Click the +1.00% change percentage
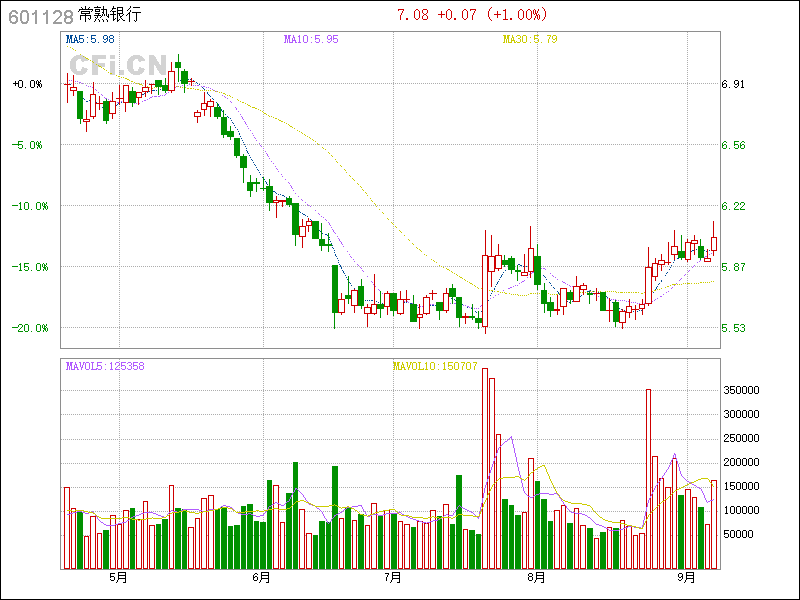The height and width of the screenshot is (600, 800). click(x=518, y=15)
